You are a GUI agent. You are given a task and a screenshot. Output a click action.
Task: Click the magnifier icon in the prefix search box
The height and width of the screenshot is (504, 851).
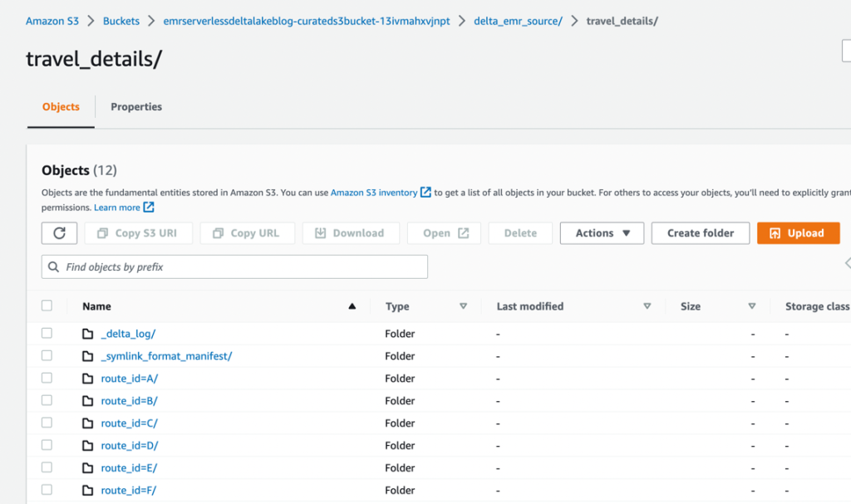pyautogui.click(x=53, y=267)
